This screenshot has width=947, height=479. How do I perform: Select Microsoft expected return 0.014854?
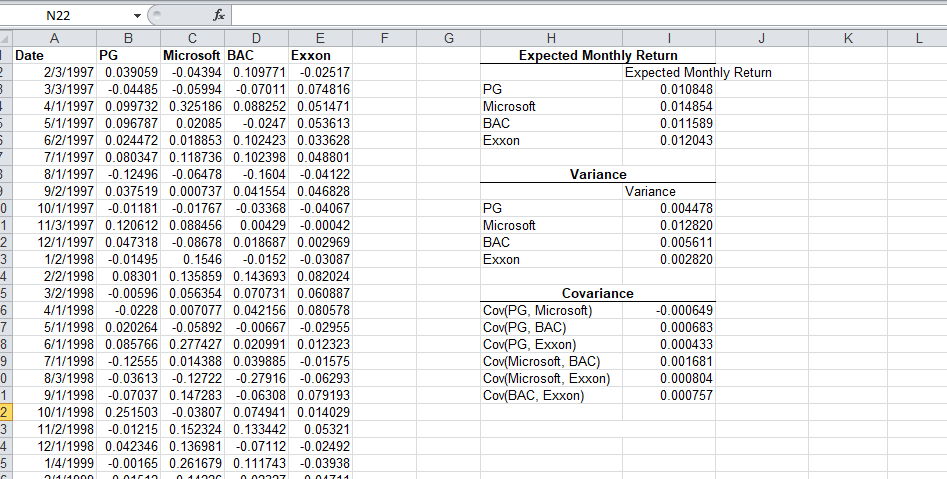click(x=669, y=106)
